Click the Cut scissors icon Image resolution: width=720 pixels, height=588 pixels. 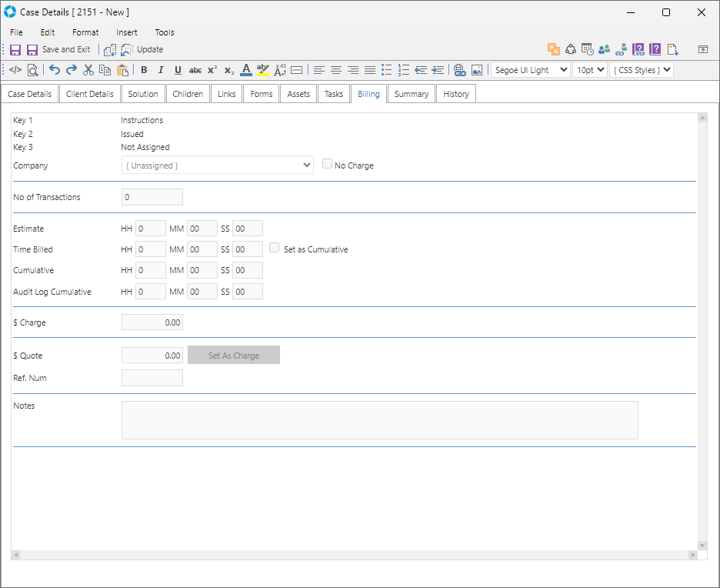click(x=88, y=70)
